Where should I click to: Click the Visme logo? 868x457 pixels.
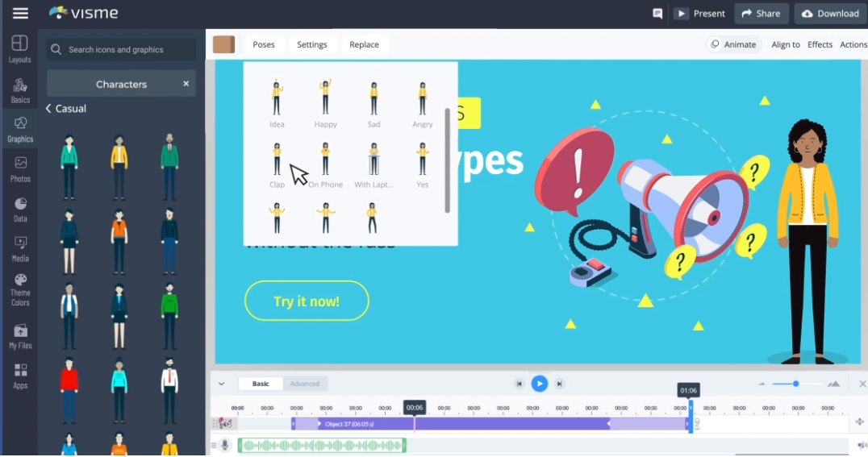pos(84,13)
